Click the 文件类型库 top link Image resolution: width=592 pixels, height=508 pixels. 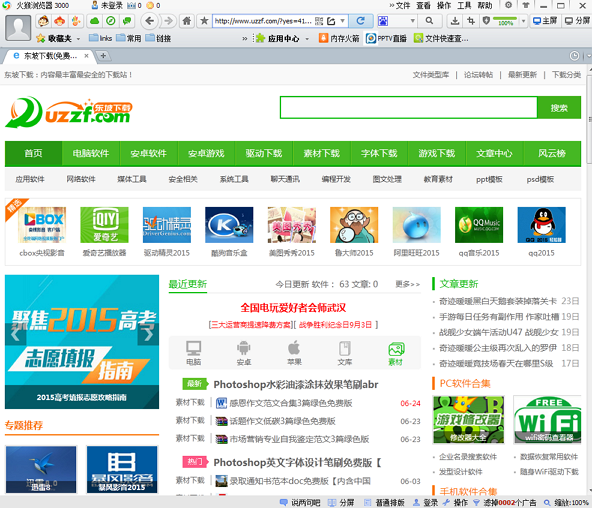(431, 75)
